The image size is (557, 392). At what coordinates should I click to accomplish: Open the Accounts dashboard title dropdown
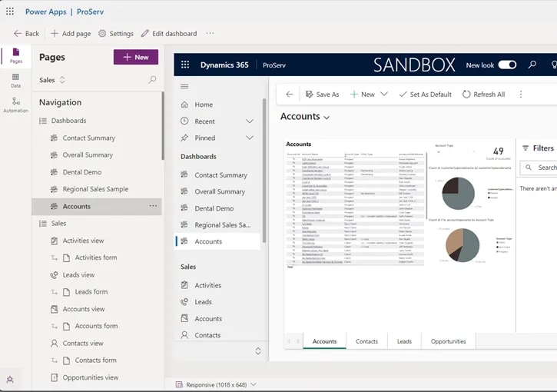point(327,118)
